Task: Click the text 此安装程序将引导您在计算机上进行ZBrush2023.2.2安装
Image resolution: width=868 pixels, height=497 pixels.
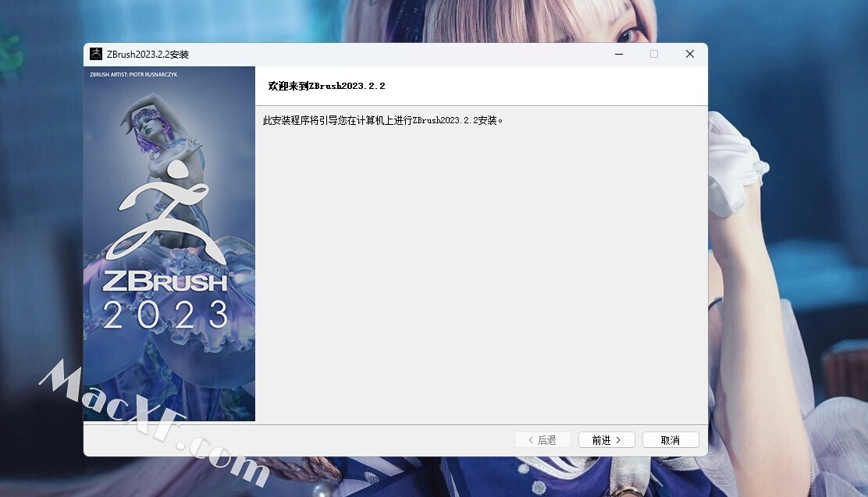Action: [382, 120]
